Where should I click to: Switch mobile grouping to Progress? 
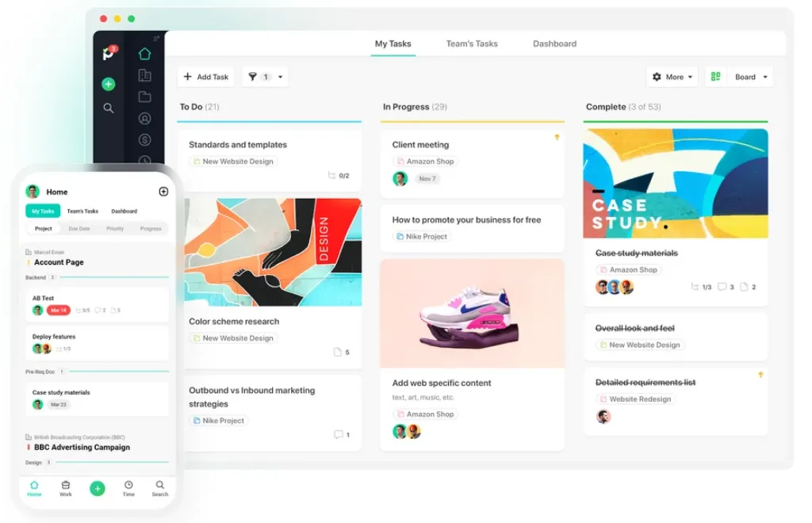pos(151,228)
